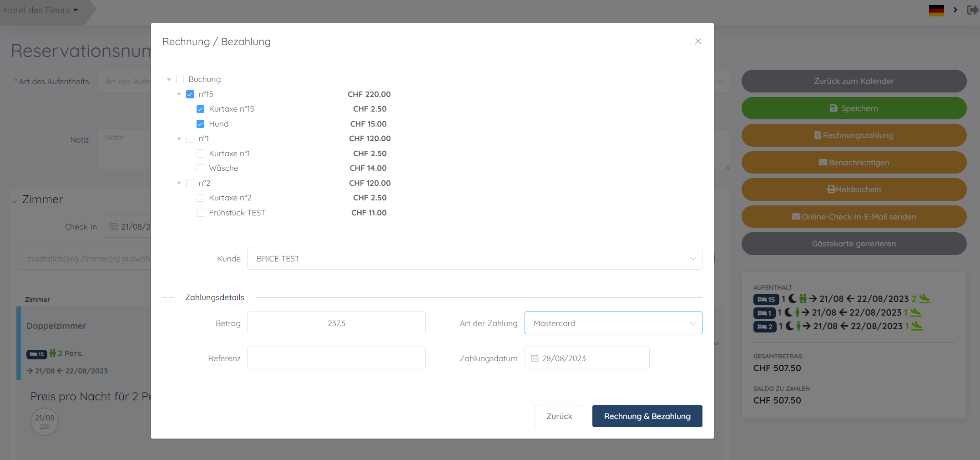Open the Kunde dropdown showing BRICE TEST
This screenshot has height=460, width=980.
pos(475,258)
